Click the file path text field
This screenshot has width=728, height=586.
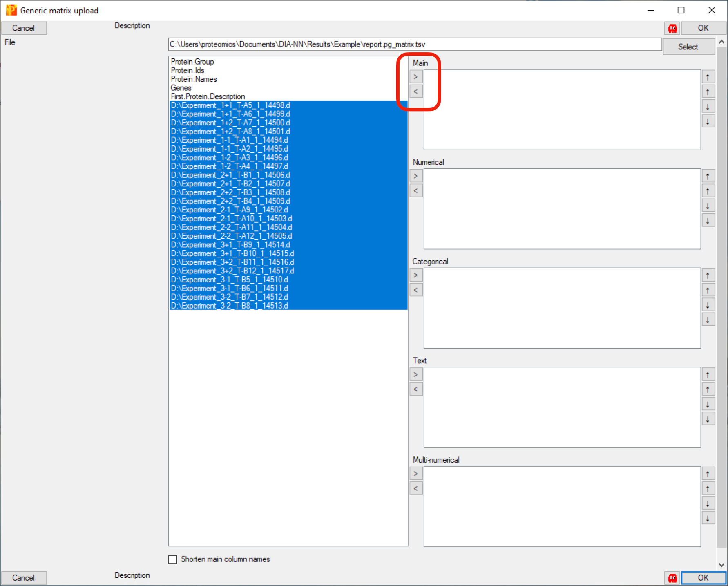tap(415, 45)
